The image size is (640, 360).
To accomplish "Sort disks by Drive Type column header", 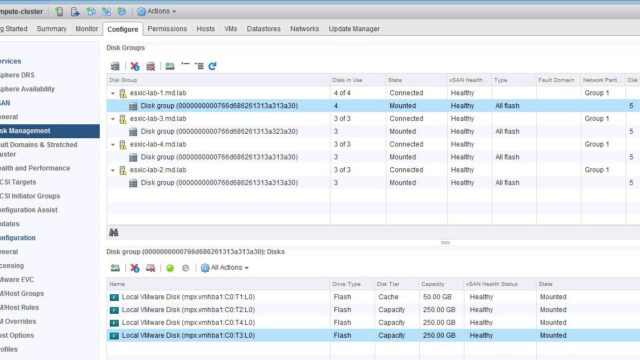I will [x=352, y=284].
